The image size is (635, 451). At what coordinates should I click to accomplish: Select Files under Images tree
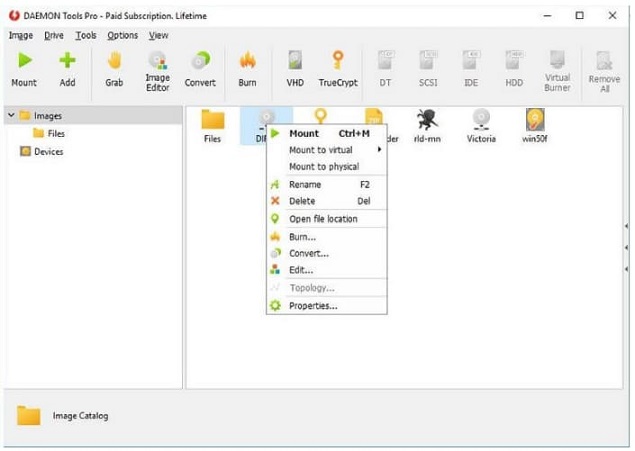56,134
